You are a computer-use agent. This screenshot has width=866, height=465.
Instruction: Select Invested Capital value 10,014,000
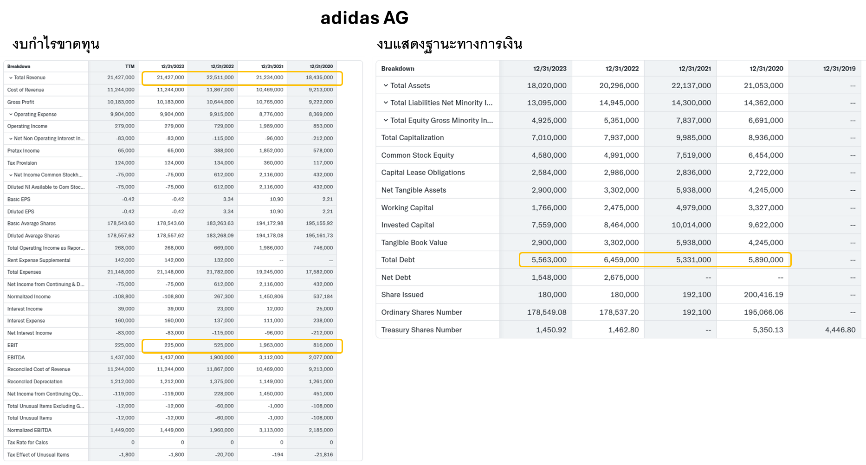pyautogui.click(x=691, y=225)
